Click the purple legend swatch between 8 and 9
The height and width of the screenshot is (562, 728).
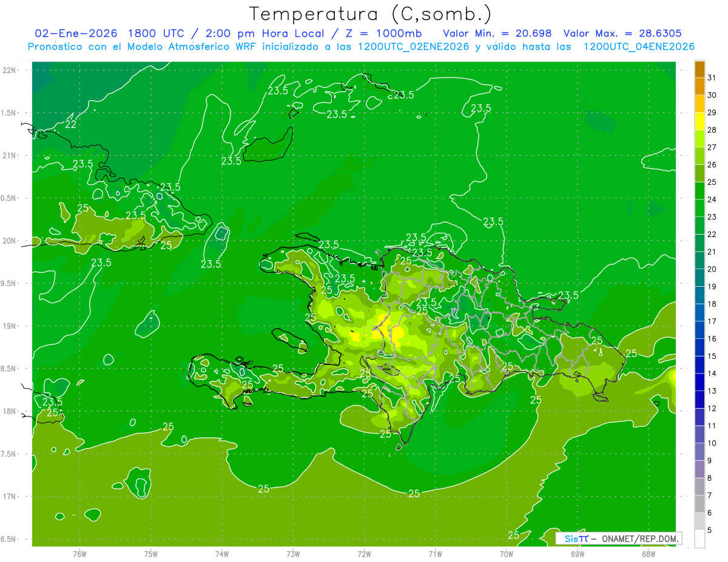click(699, 470)
